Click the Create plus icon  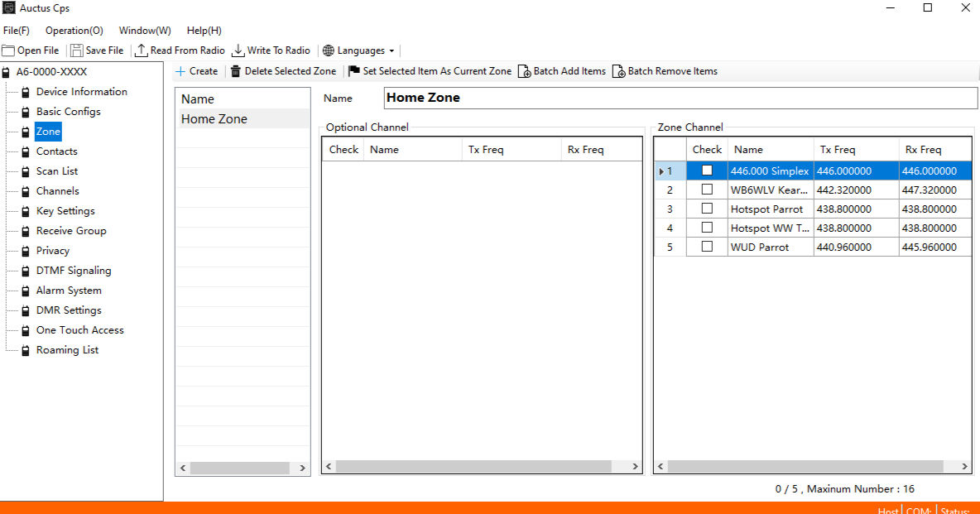tap(180, 71)
